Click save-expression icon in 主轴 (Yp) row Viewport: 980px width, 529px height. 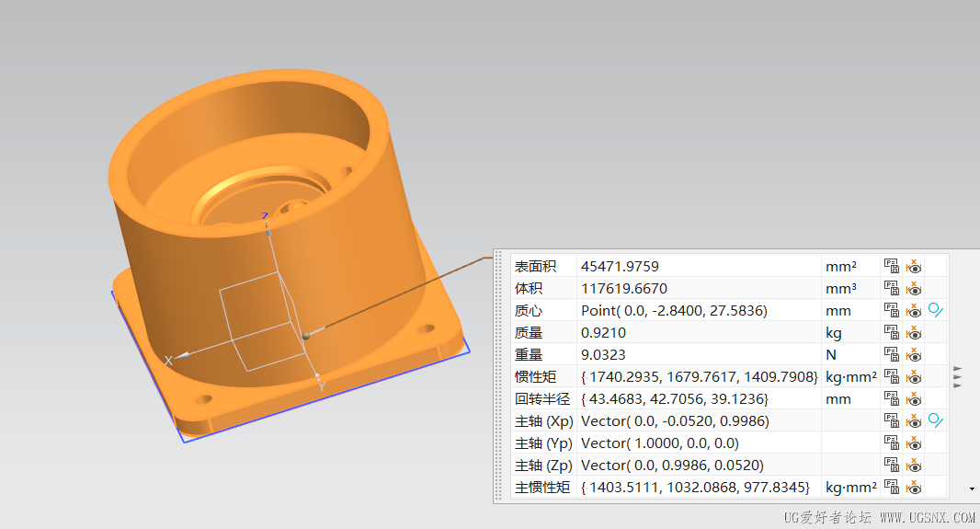891,443
